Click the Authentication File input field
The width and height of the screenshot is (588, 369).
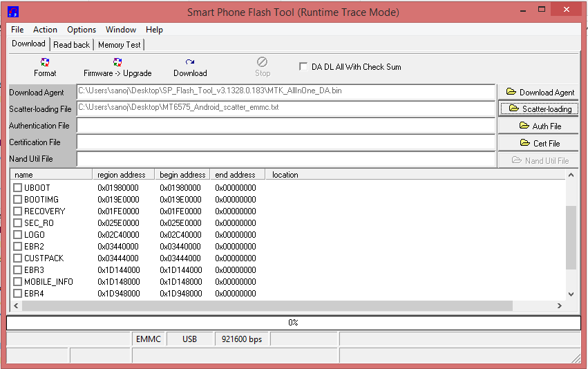(x=286, y=126)
